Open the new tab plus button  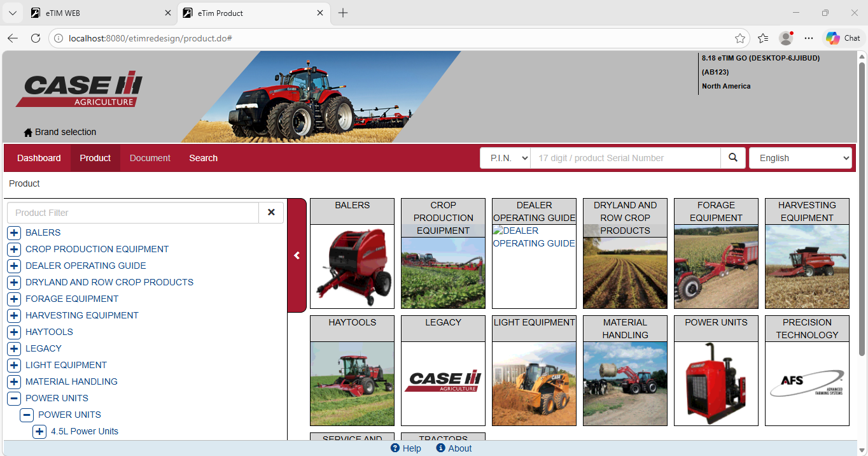[343, 13]
